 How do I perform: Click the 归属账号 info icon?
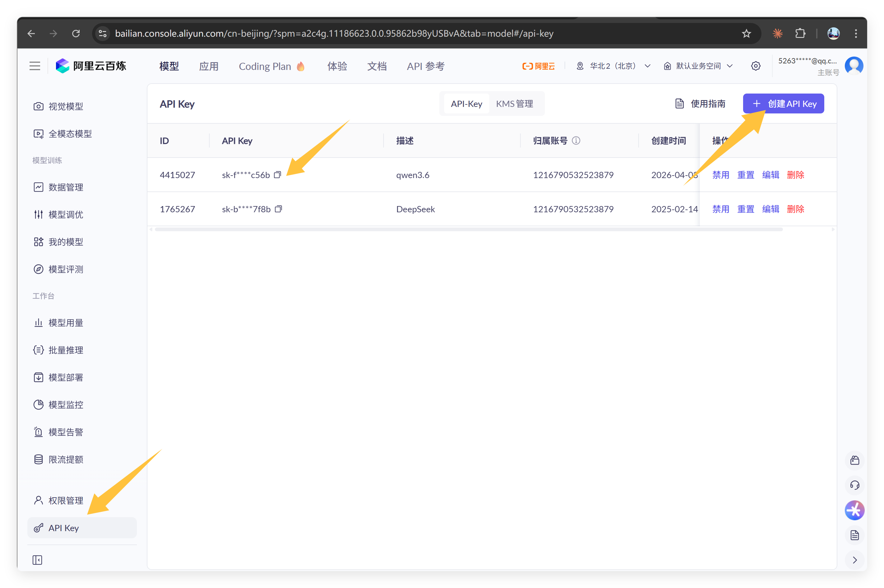pyautogui.click(x=576, y=140)
